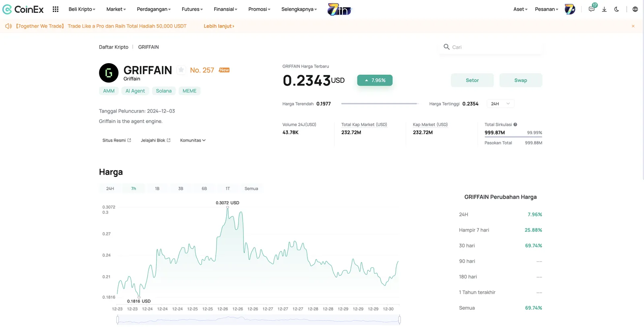This screenshot has height=327, width=644.
Task: Expand the Market menu
Action: (x=116, y=9)
